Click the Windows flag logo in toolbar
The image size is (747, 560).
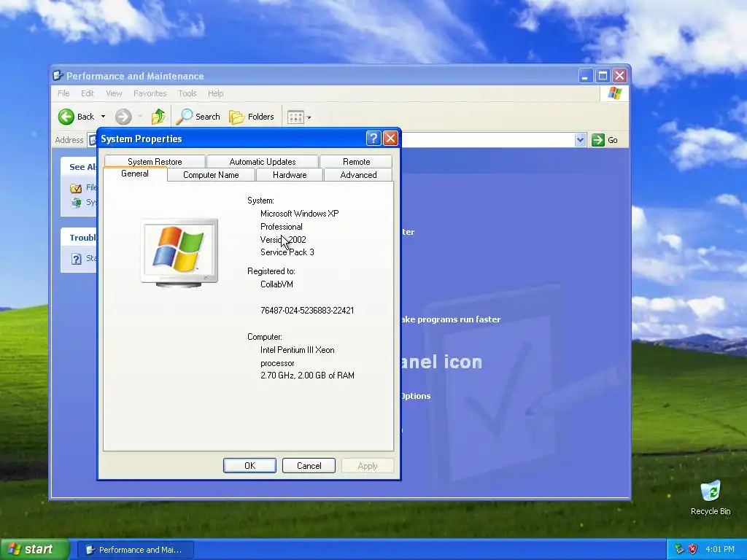(x=614, y=93)
